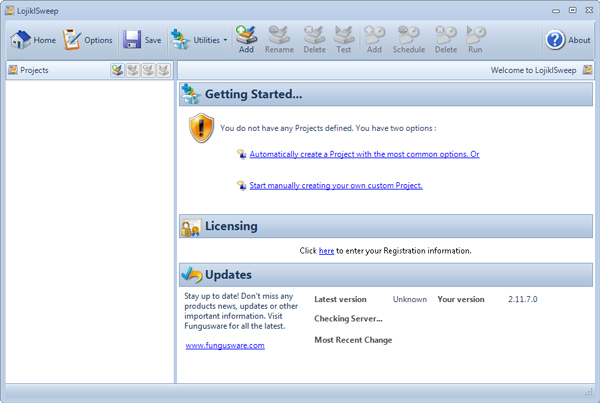This screenshot has width=600, height=403.
Task: Click the Rename project toolbar icon
Action: tap(279, 39)
